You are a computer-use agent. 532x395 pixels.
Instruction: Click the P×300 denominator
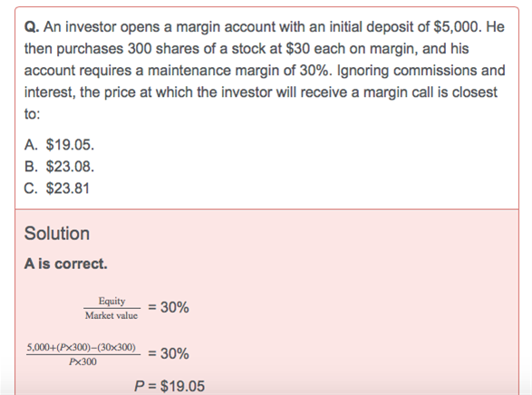pyautogui.click(x=82, y=361)
